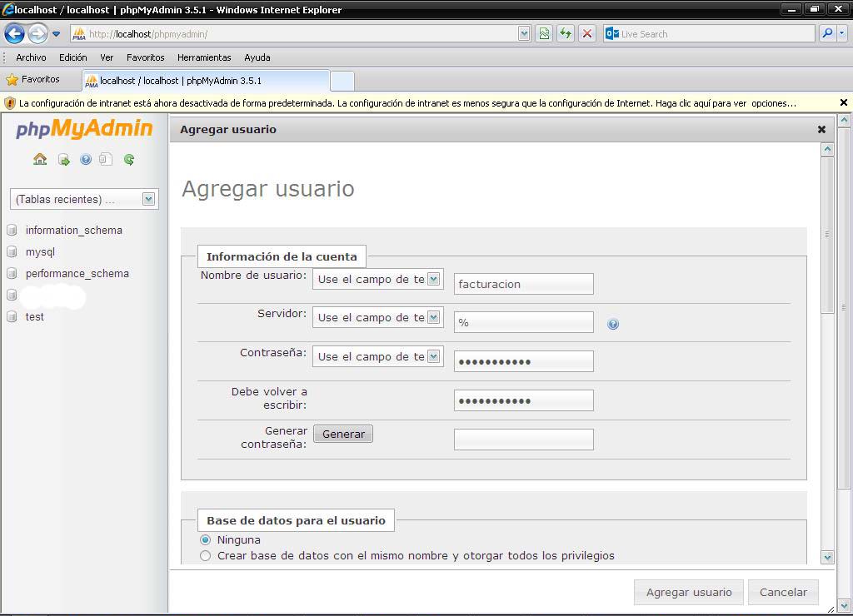Stop loading with the red X icon

[587, 33]
